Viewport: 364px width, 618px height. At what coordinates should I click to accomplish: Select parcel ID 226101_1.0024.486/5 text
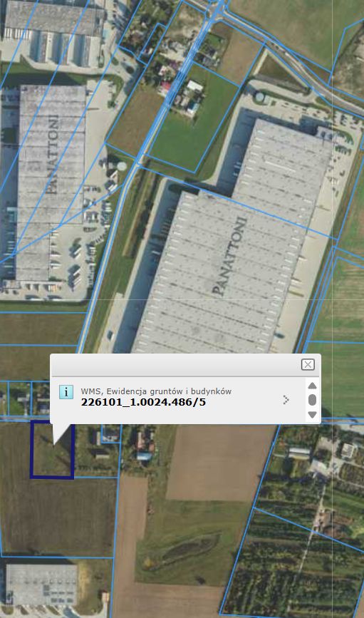point(143,403)
